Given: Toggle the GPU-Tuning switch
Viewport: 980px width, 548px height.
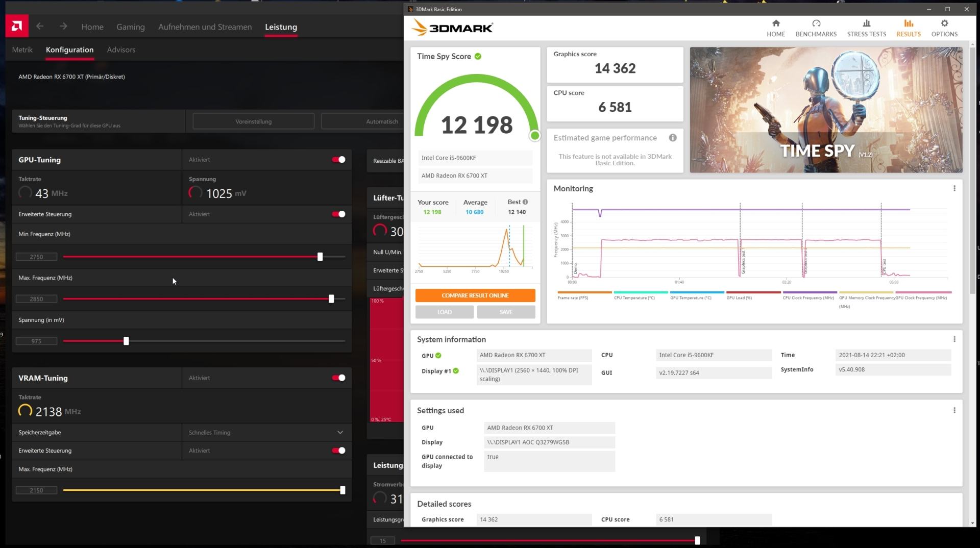Looking at the screenshot, I should [x=338, y=160].
